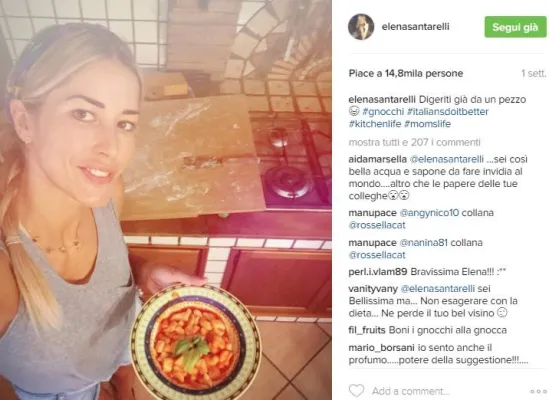Open commenter vanityvany's profile
549x400 pixels.
tap(373, 289)
